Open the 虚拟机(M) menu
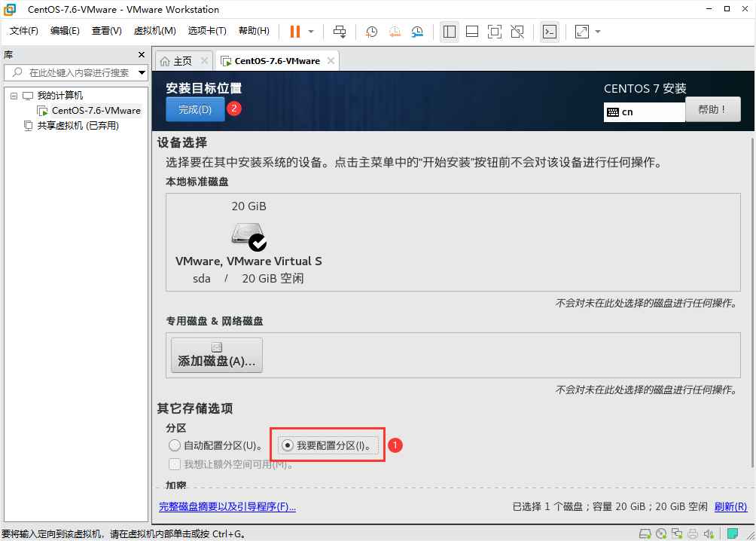 coord(155,31)
